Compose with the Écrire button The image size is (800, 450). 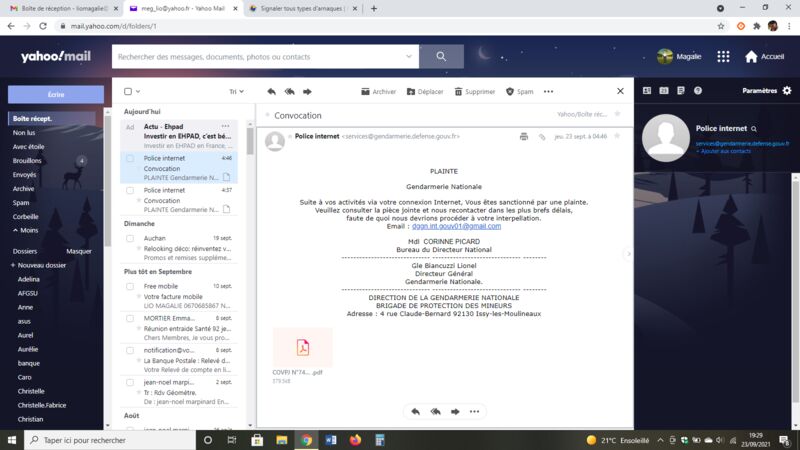(56, 95)
